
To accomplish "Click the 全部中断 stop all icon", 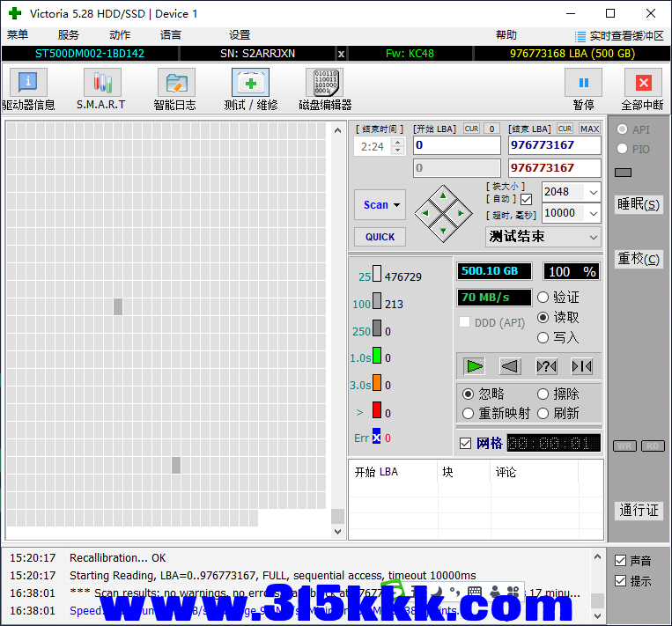I will 642,84.
